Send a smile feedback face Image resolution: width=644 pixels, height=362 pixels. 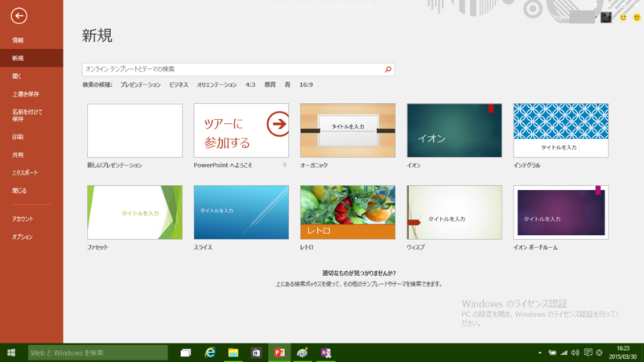coord(623,17)
